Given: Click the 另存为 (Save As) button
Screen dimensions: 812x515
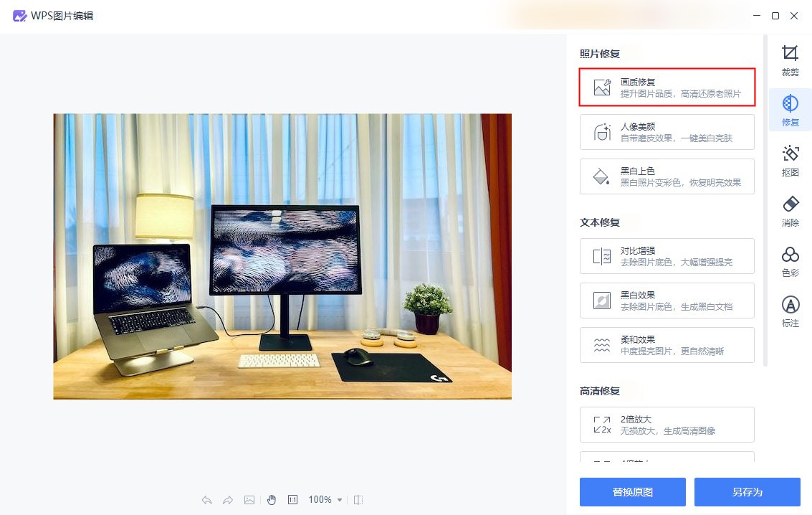Looking at the screenshot, I should (749, 492).
